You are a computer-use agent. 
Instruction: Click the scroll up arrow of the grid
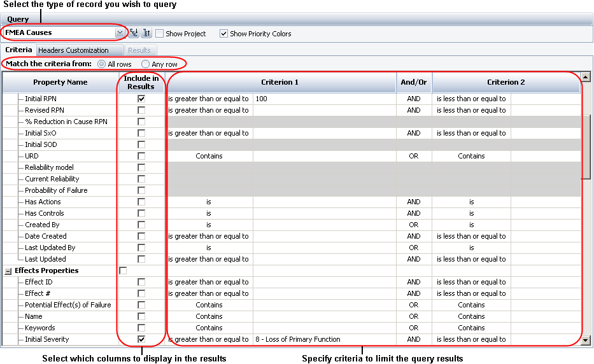586,77
